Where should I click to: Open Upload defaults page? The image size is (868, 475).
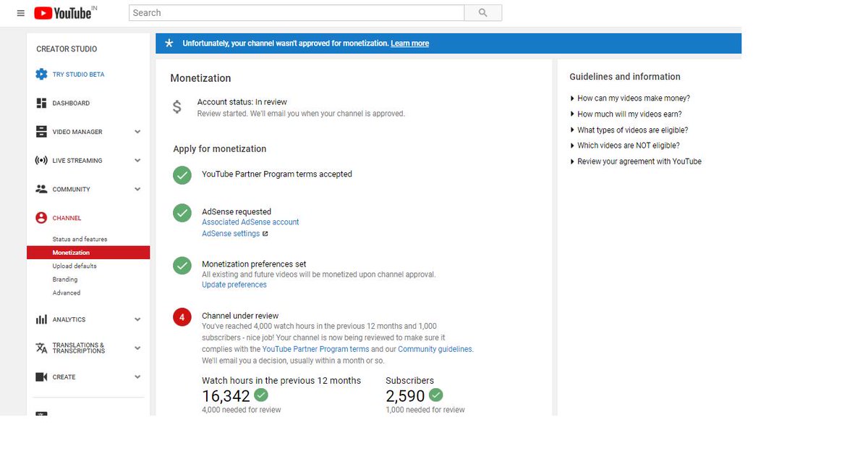(x=75, y=266)
